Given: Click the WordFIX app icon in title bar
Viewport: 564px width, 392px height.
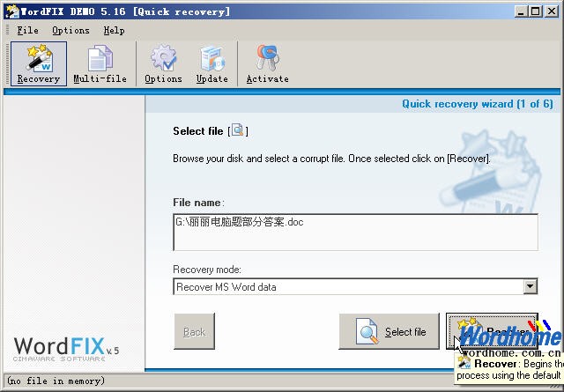Looking at the screenshot, I should [12, 11].
